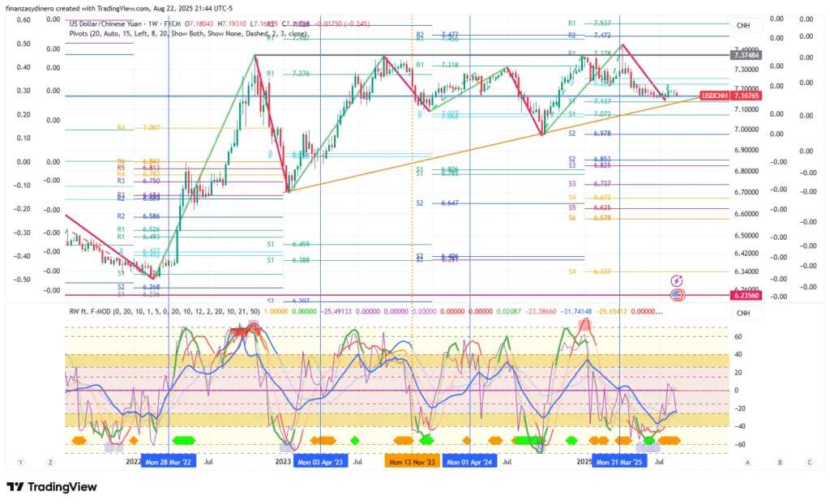Click the S2 6.978 pivot label
This screenshot has height=504, width=830.
coord(590,134)
